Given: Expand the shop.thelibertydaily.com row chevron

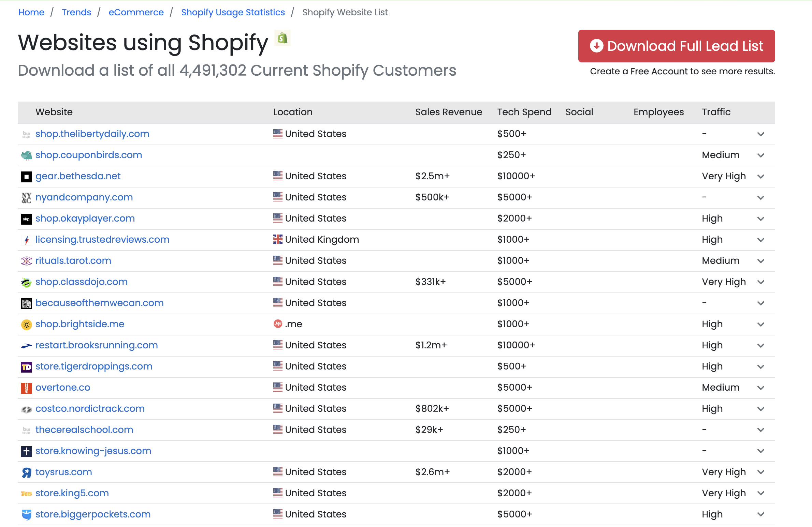Looking at the screenshot, I should [x=760, y=134].
